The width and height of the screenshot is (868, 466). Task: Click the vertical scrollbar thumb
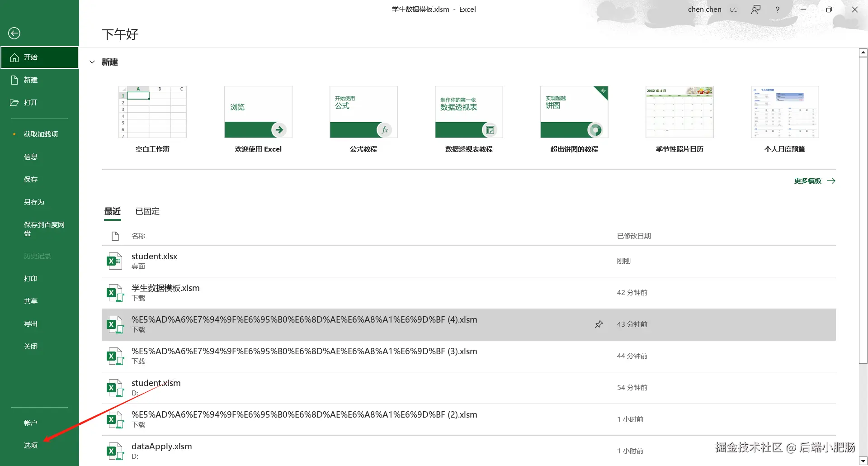863,210
